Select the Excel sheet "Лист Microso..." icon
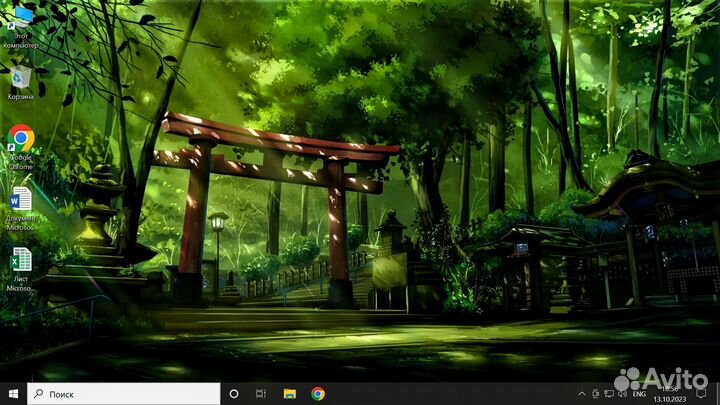The height and width of the screenshot is (405, 720). coord(21,269)
